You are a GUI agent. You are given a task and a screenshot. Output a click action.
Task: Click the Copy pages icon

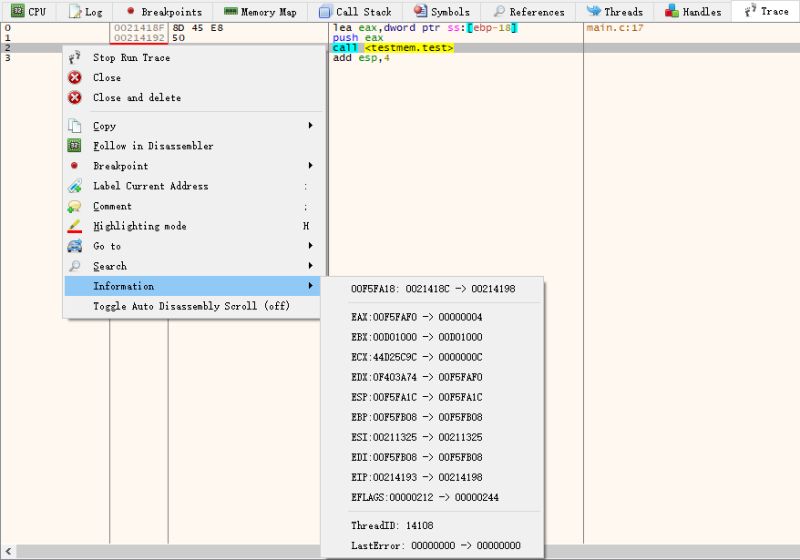(x=74, y=126)
